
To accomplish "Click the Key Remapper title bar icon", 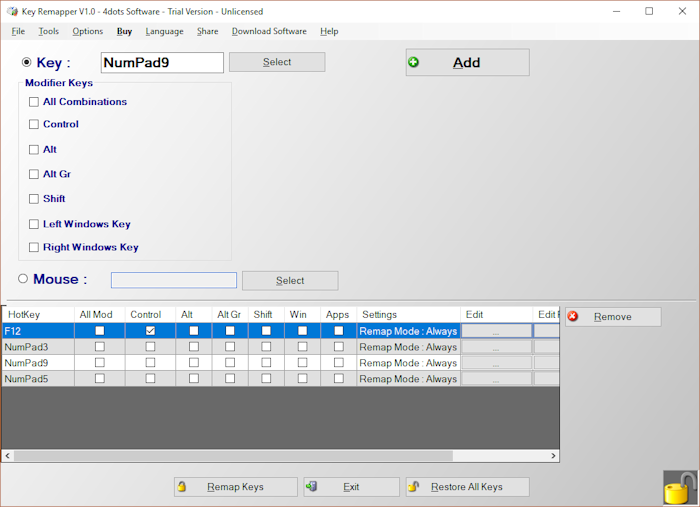I will click(11, 12).
